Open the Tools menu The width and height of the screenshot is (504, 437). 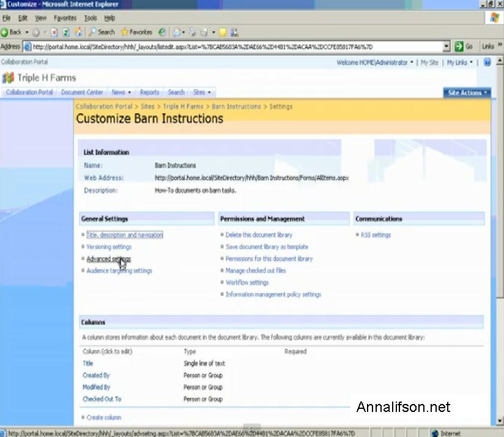[91, 18]
